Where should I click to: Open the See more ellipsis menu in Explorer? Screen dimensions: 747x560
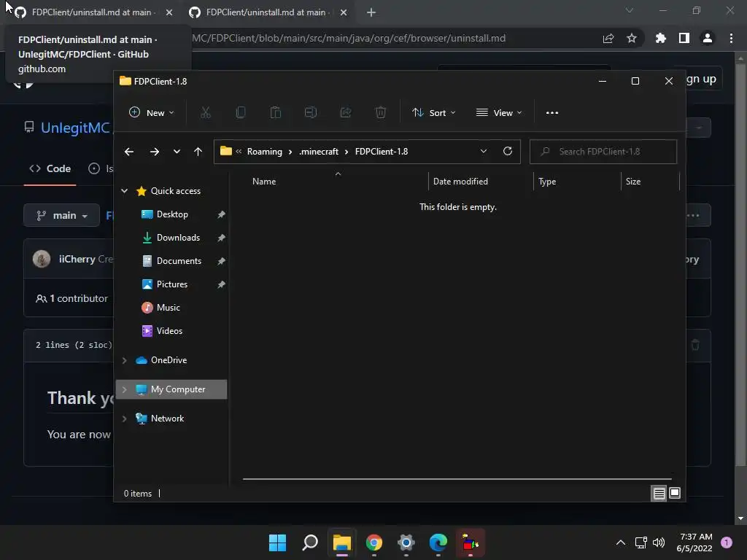click(x=552, y=113)
